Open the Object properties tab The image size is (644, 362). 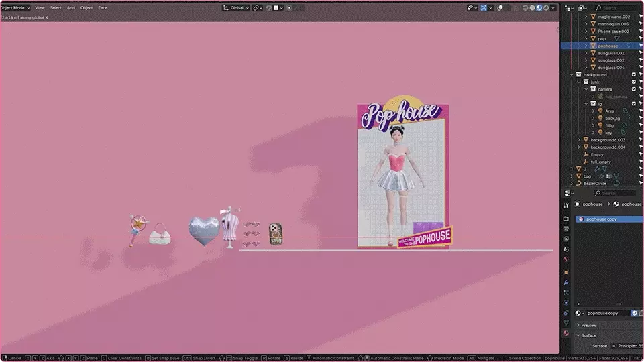[566, 272]
